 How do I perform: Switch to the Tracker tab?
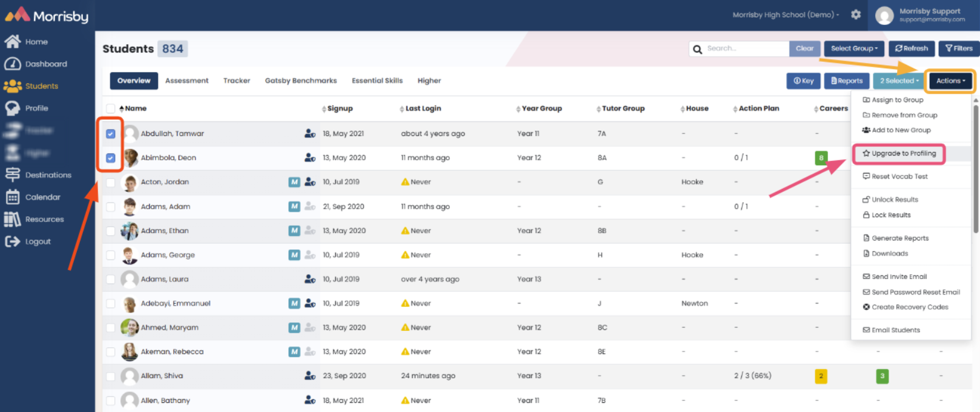pos(237,80)
